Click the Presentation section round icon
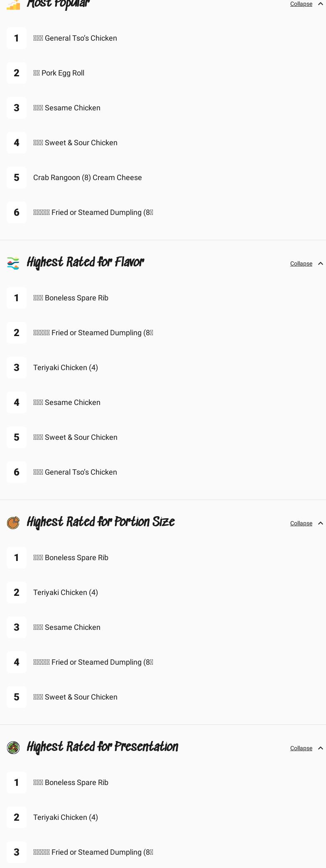326x868 pixels. pyautogui.click(x=13, y=748)
